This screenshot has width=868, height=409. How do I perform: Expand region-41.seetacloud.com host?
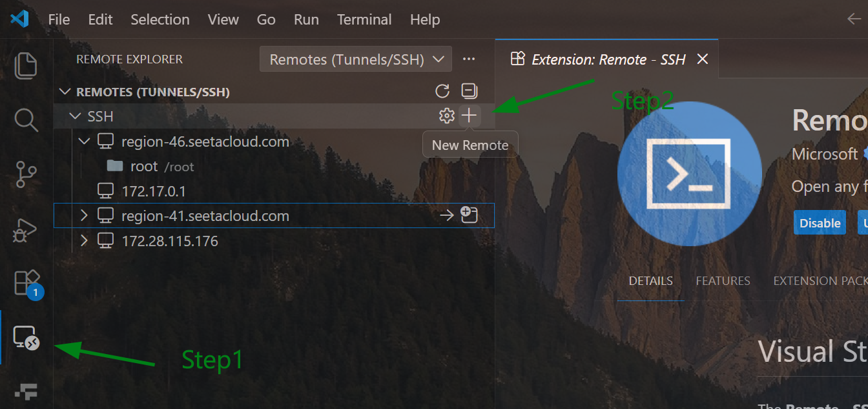pyautogui.click(x=84, y=216)
